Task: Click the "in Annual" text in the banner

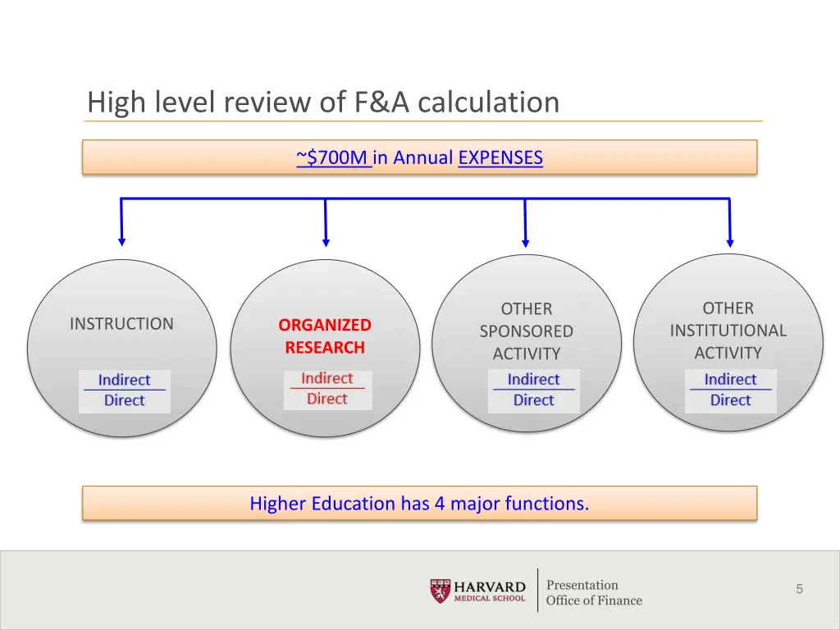Action: coord(413,157)
